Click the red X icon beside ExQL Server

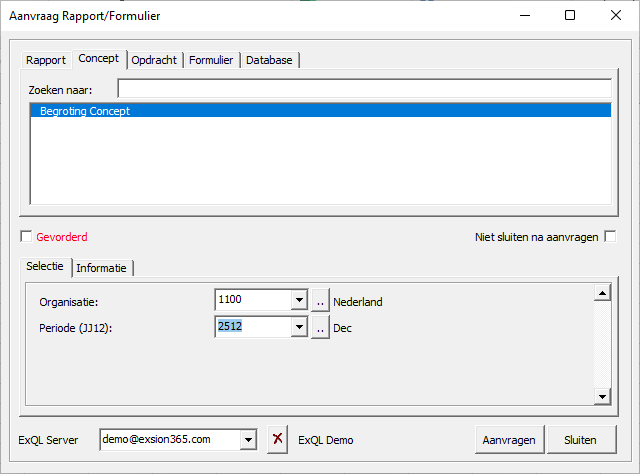pyautogui.click(x=278, y=439)
